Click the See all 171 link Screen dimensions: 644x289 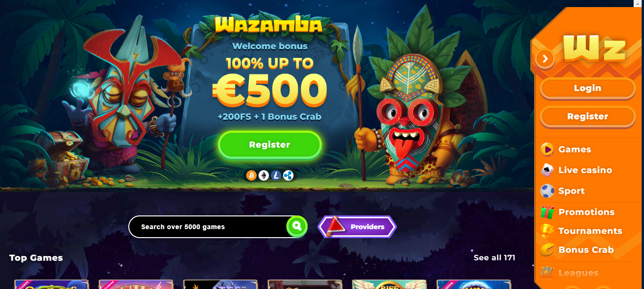494,257
